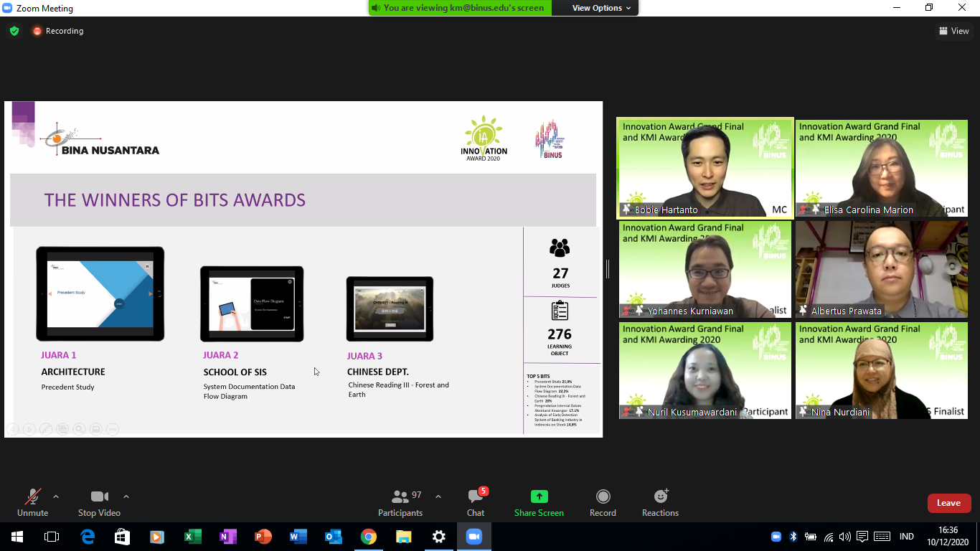Click the CHINESE DEPT. text
This screenshot has height=551, width=980.
tap(378, 372)
